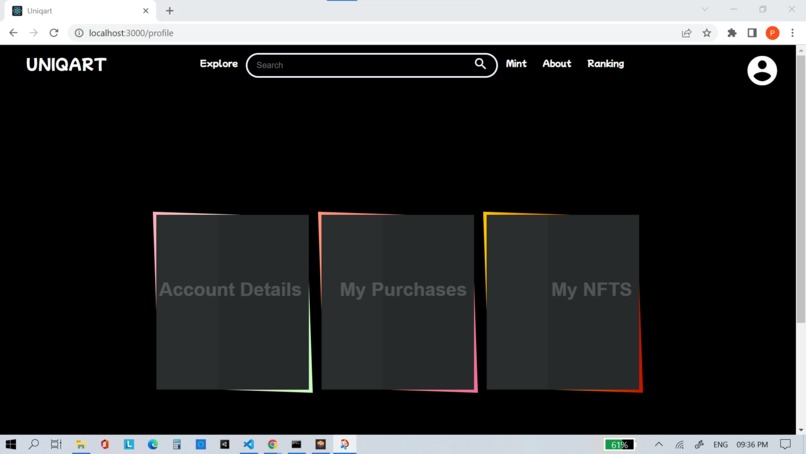Click the magnifier search icon
This screenshot has height=454, width=806.
click(x=480, y=64)
